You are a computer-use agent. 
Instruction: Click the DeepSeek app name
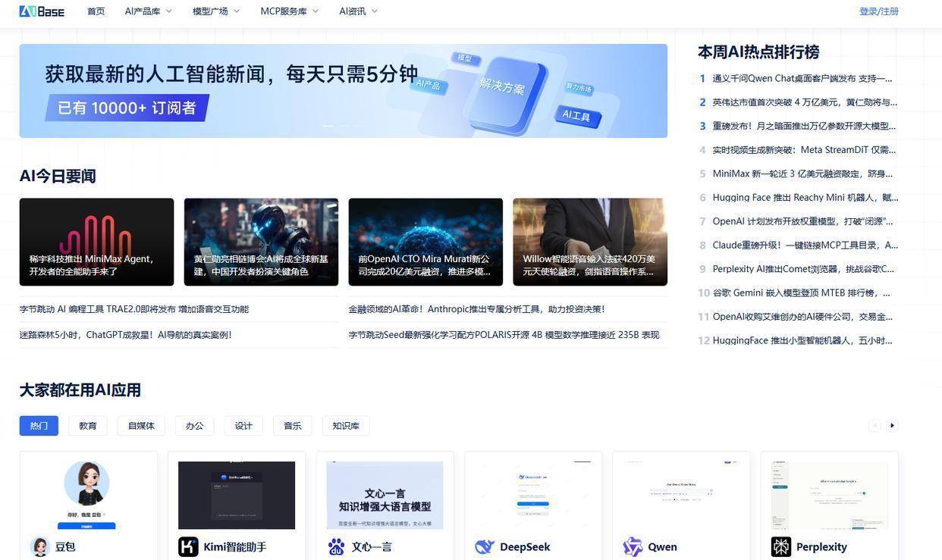[525, 547]
